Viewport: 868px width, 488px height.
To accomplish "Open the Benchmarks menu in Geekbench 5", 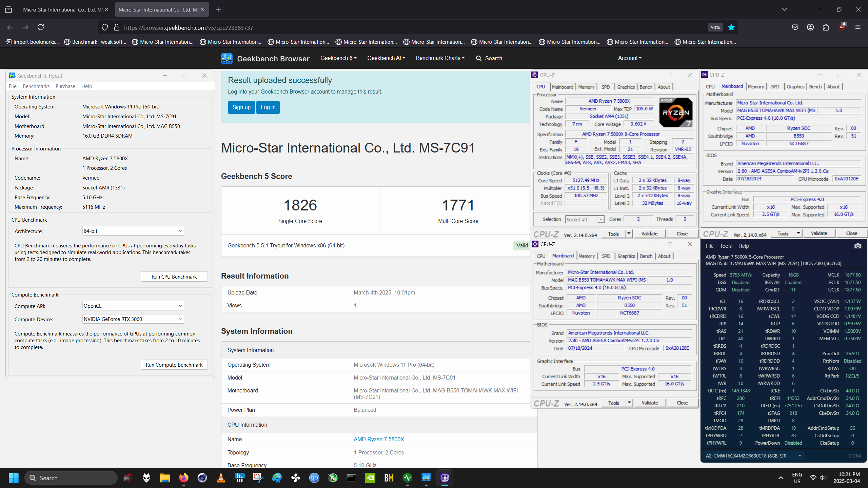I will [x=36, y=86].
